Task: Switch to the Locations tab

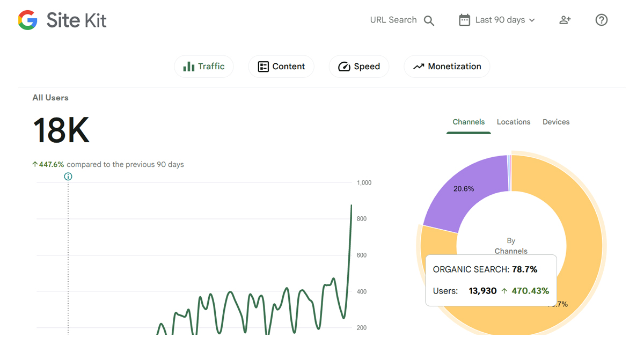Action: [x=513, y=122]
